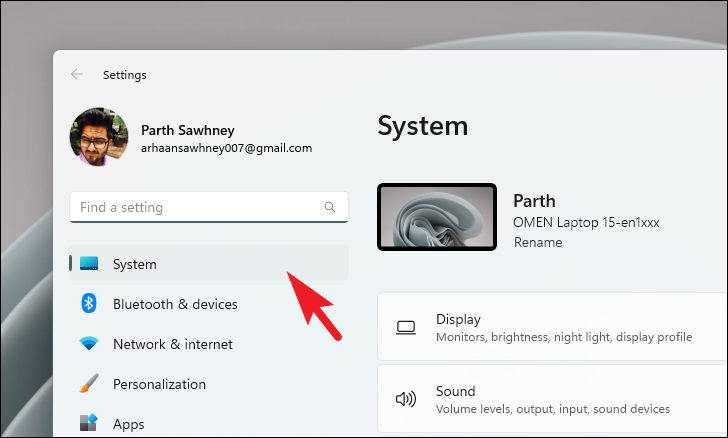
Task: Click the Parth Sawhney account name
Action: tap(188, 130)
